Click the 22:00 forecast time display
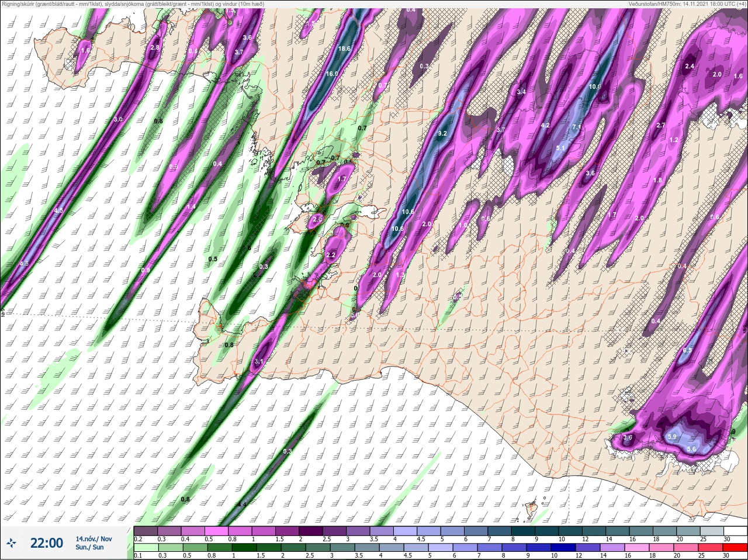Screen dimensions: 748x560 (47, 544)
